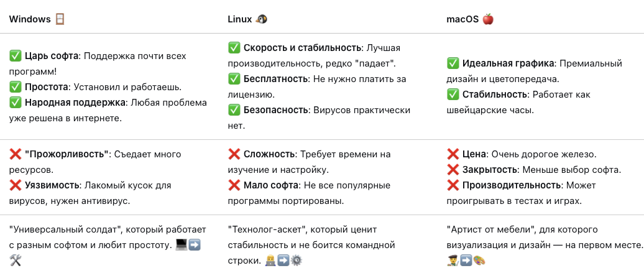Click the Linux column header text
The height and width of the screenshot is (268, 644).
click(x=240, y=19)
